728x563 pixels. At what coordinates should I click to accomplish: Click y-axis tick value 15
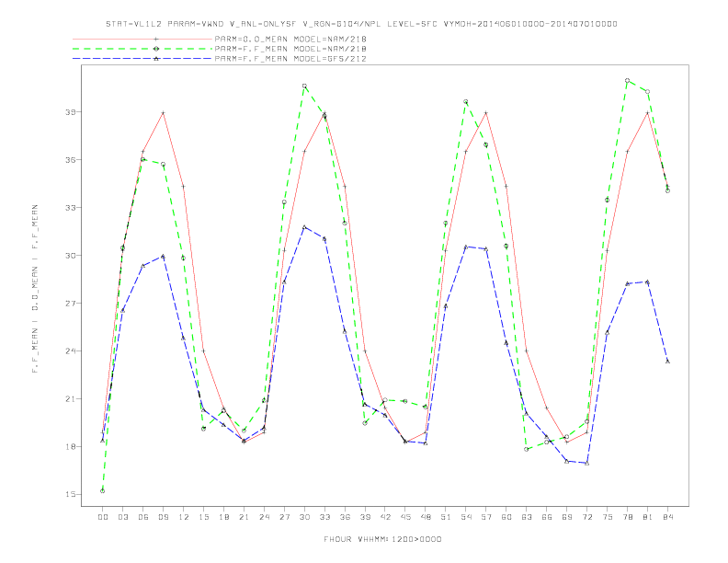click(x=70, y=495)
